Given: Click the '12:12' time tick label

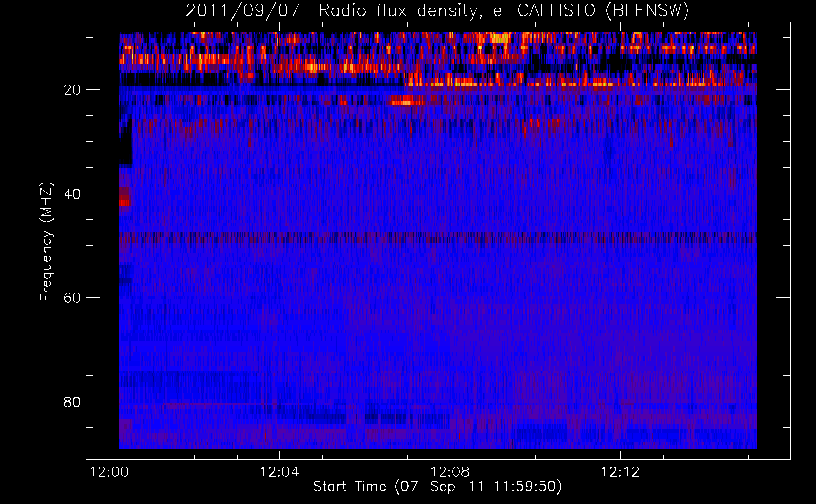Looking at the screenshot, I should pos(620,472).
